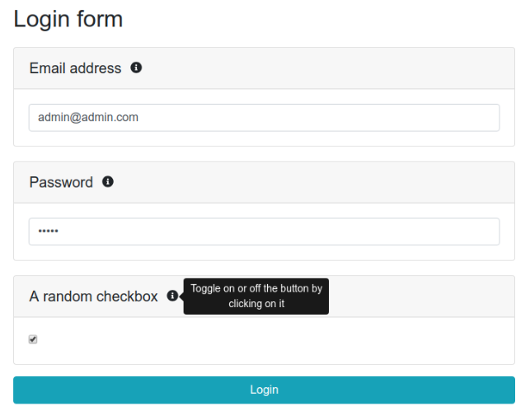530x420 pixels.
Task: Click the info icon beside Email address
Action: coord(136,68)
